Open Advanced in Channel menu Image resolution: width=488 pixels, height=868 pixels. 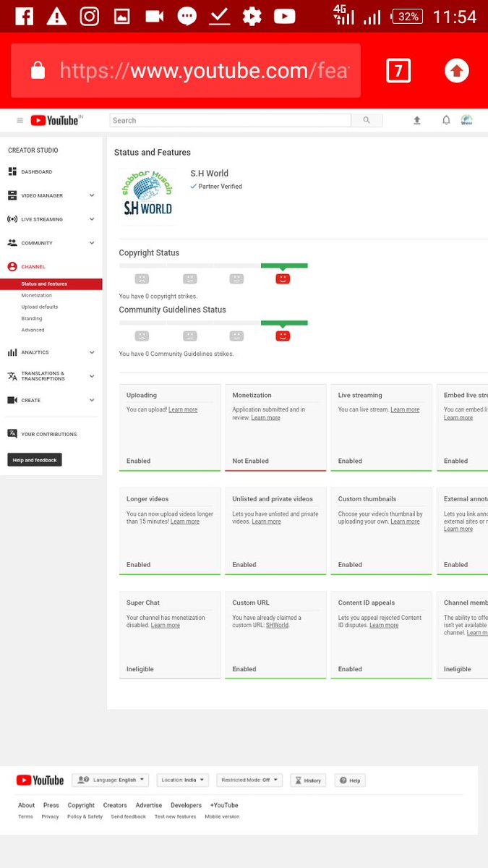(33, 330)
